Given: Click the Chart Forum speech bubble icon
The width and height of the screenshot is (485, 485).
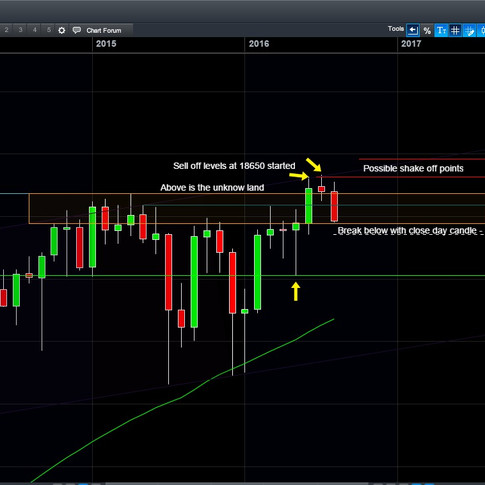Looking at the screenshot, I should point(77,30).
